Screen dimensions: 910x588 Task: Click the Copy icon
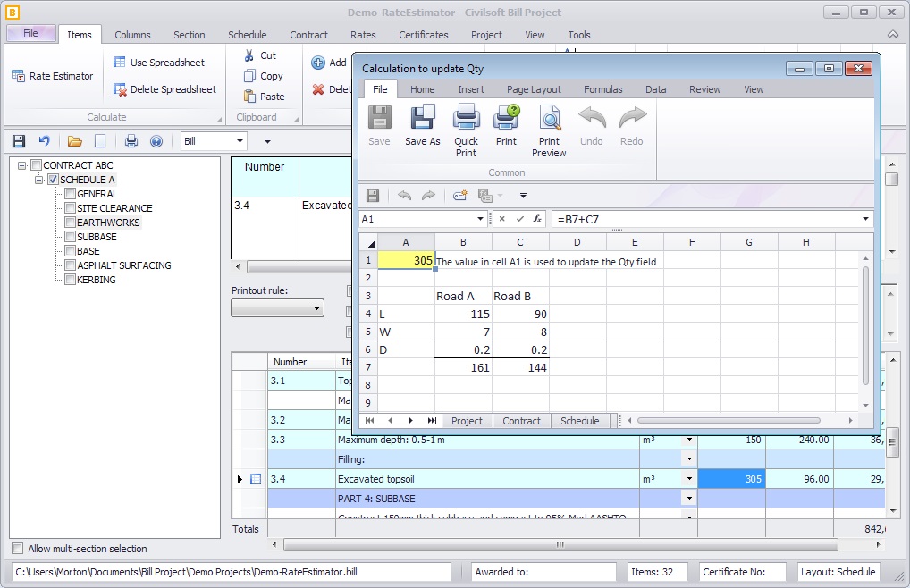tap(253, 76)
